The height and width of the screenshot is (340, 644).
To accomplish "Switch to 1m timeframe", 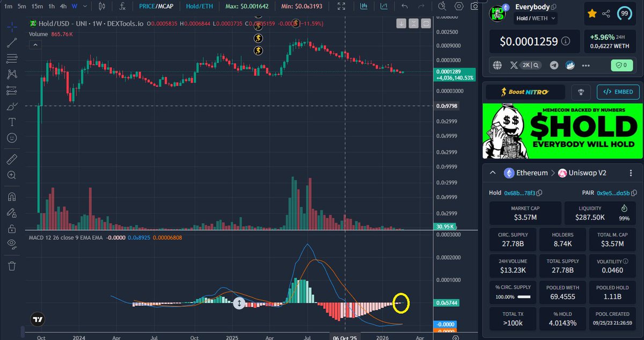I will 8,6.
